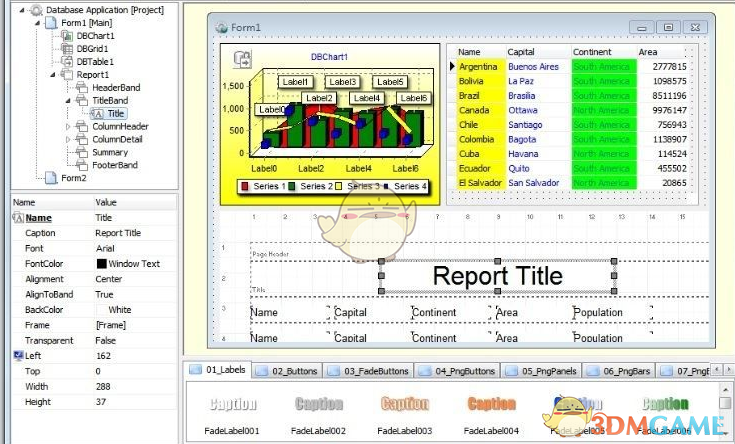Image resolution: width=735 pixels, height=444 pixels.
Task: Expand the ColumnDetail tree node
Action: (68, 139)
